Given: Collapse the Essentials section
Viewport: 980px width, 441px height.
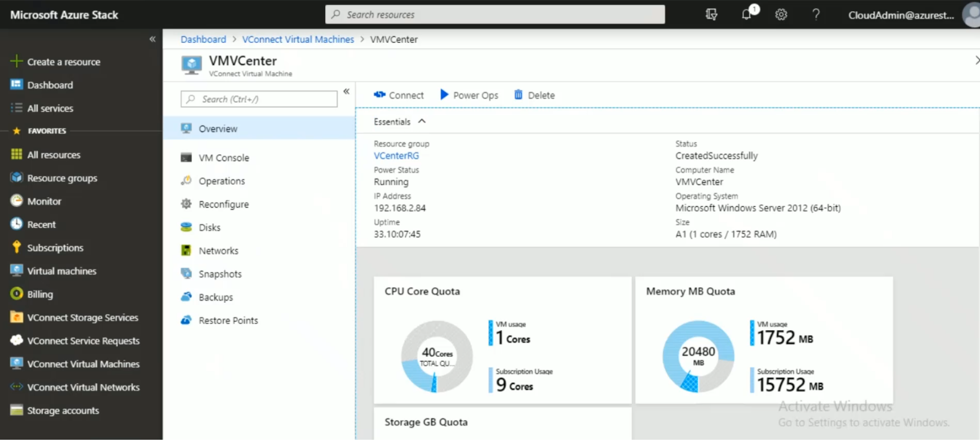Looking at the screenshot, I should pyautogui.click(x=422, y=121).
